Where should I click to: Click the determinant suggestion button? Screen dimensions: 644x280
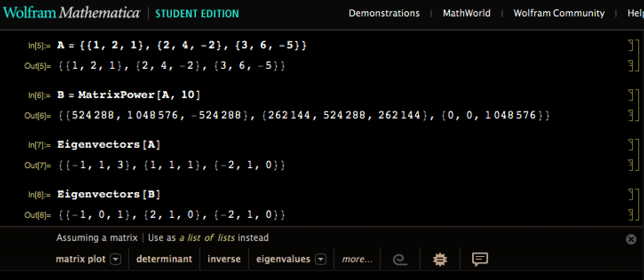click(x=164, y=259)
